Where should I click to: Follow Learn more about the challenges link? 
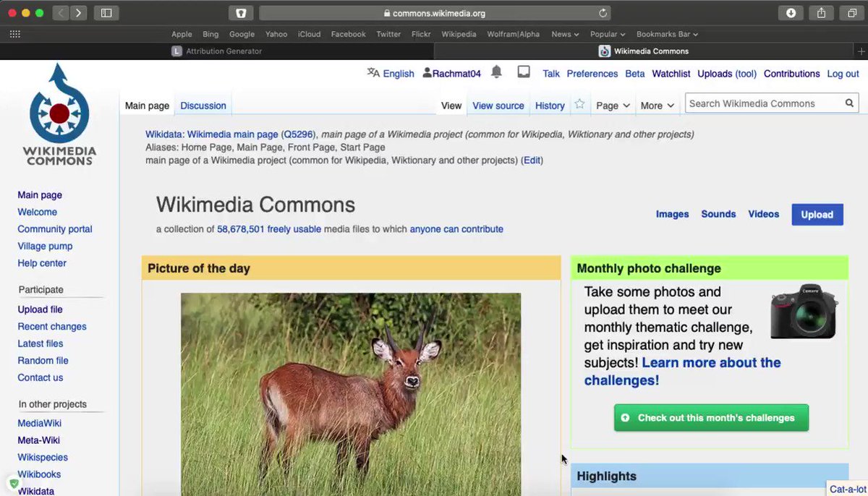pos(683,372)
